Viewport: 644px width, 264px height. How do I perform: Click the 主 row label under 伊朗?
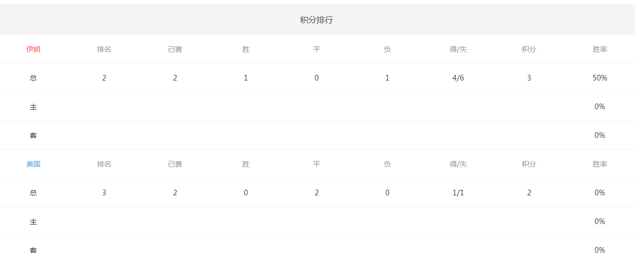(33, 107)
